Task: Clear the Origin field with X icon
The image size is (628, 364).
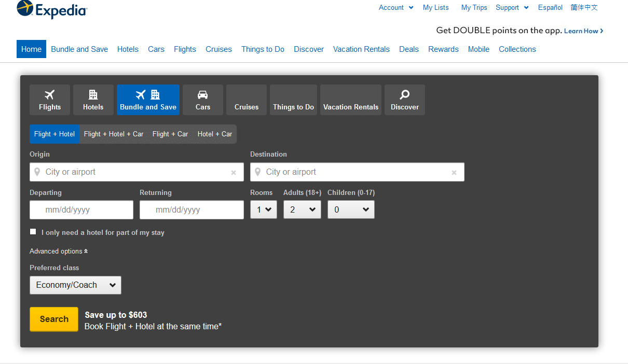Action: pyautogui.click(x=234, y=173)
